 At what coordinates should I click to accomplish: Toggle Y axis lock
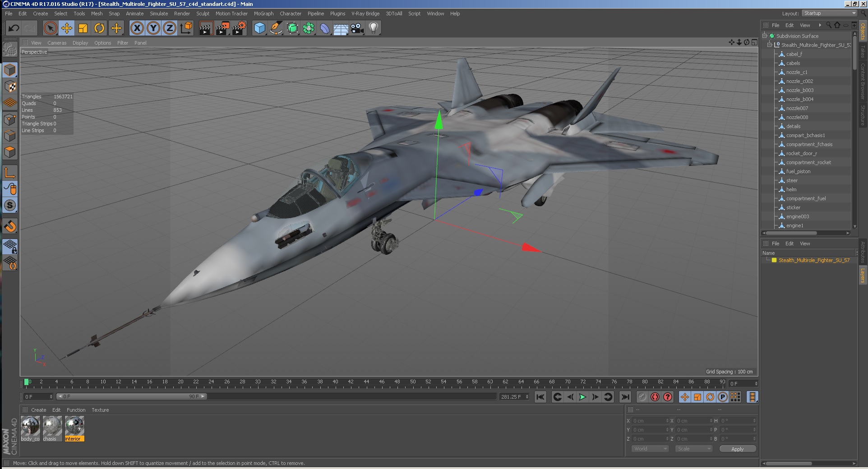153,28
